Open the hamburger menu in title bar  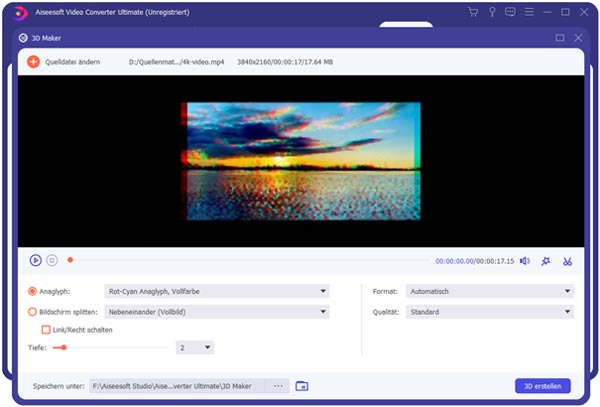(x=529, y=12)
